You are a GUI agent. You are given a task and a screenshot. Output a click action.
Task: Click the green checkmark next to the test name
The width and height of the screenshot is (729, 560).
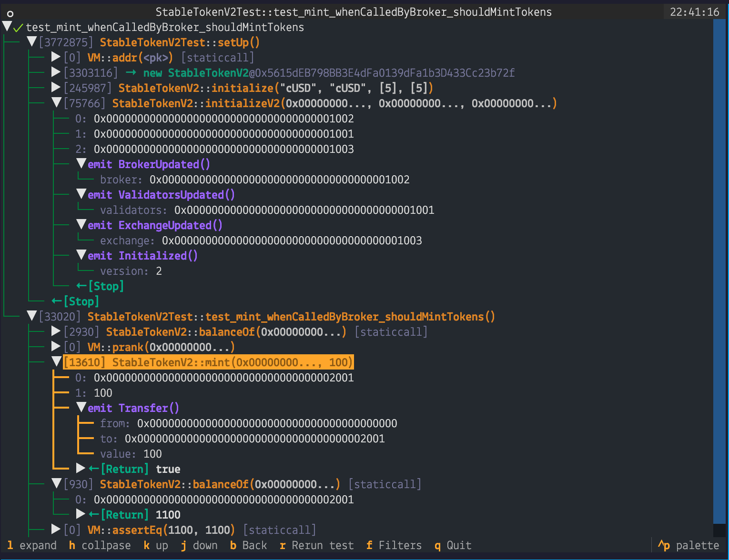(18, 27)
